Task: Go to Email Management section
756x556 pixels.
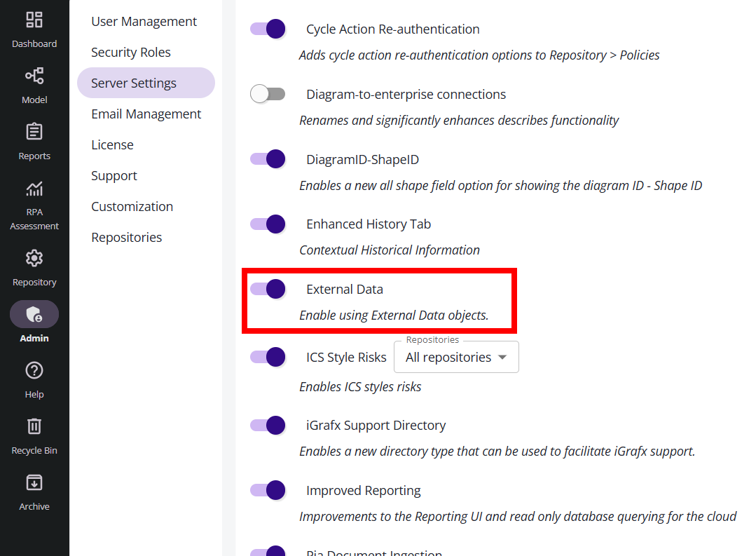Action: click(146, 114)
